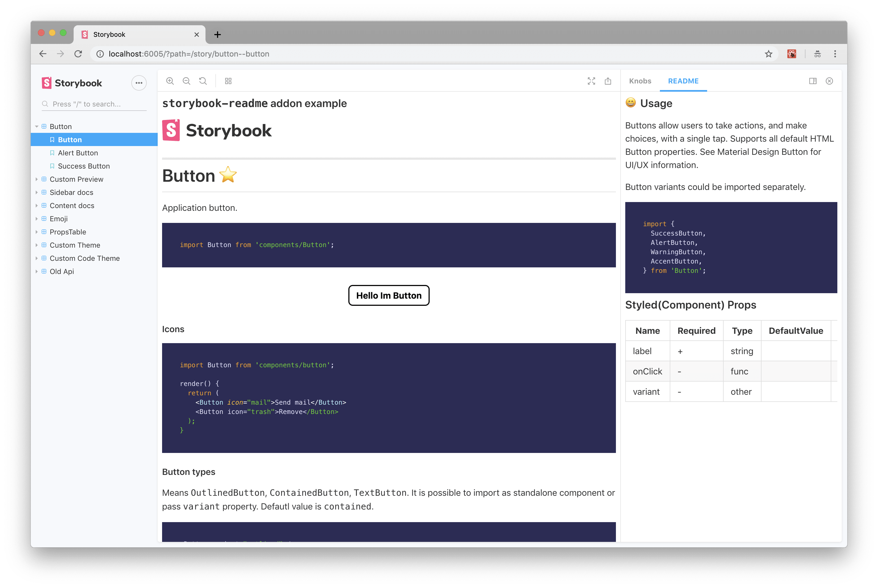Image resolution: width=878 pixels, height=588 pixels.
Task: Open the Success Button story
Action: (x=94, y=166)
